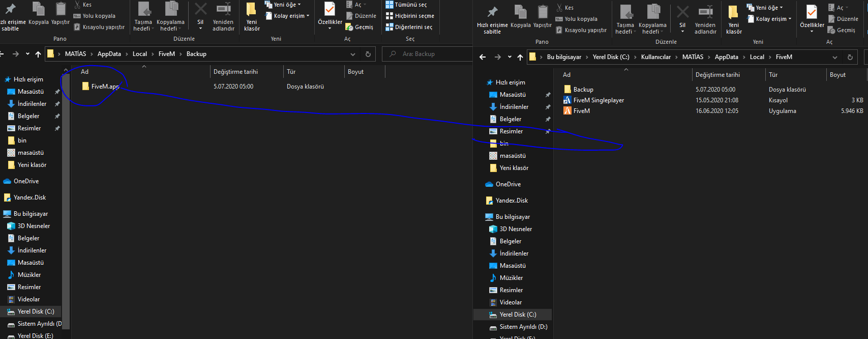The image size is (868, 339).
Task: Click Diğerlerini seç in left window
Action: 409,27
